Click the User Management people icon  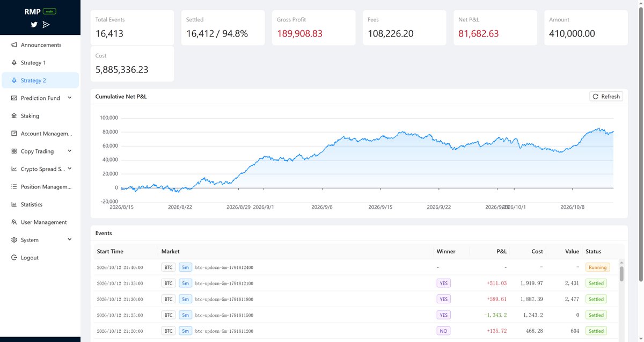point(14,222)
